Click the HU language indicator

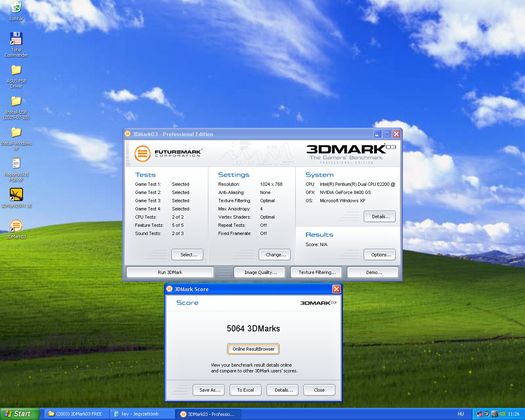coord(461,414)
